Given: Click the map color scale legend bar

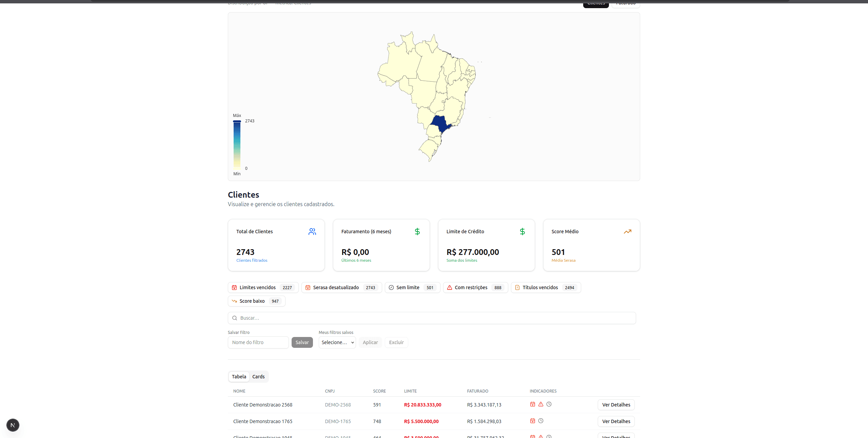Looking at the screenshot, I should (237, 145).
